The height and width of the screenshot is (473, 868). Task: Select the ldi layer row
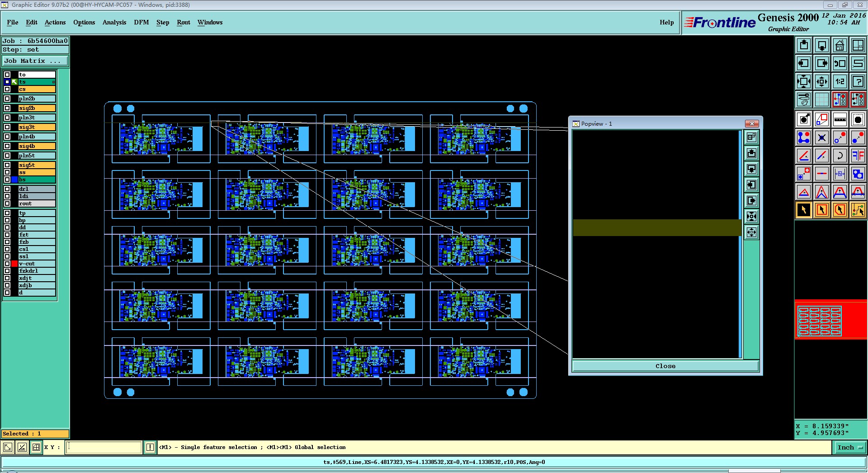[37, 196]
